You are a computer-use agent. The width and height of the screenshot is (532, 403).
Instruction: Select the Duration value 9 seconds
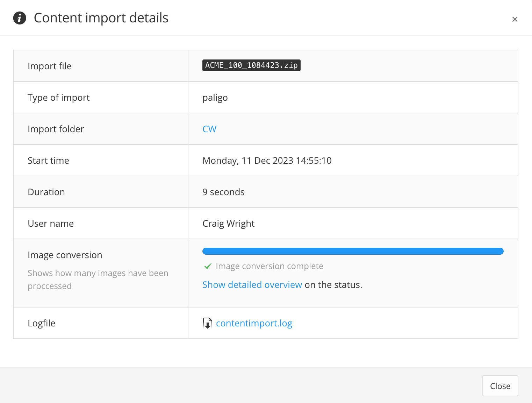[x=223, y=192]
